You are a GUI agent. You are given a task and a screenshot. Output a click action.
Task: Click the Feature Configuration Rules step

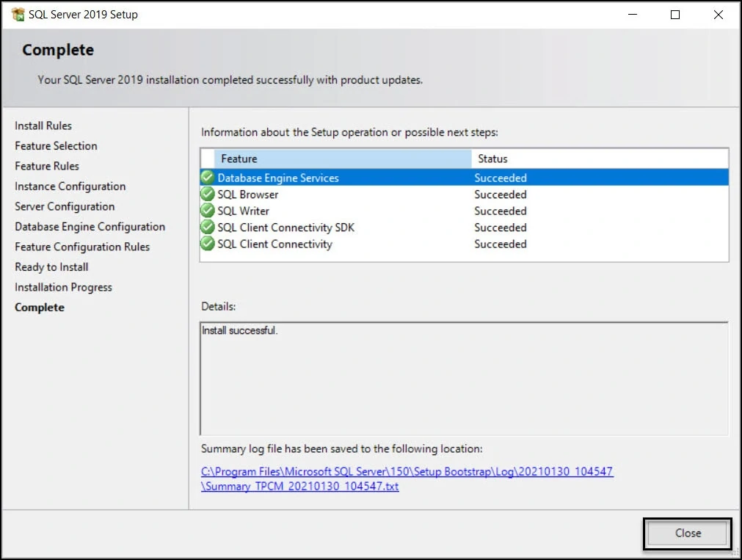tap(82, 247)
